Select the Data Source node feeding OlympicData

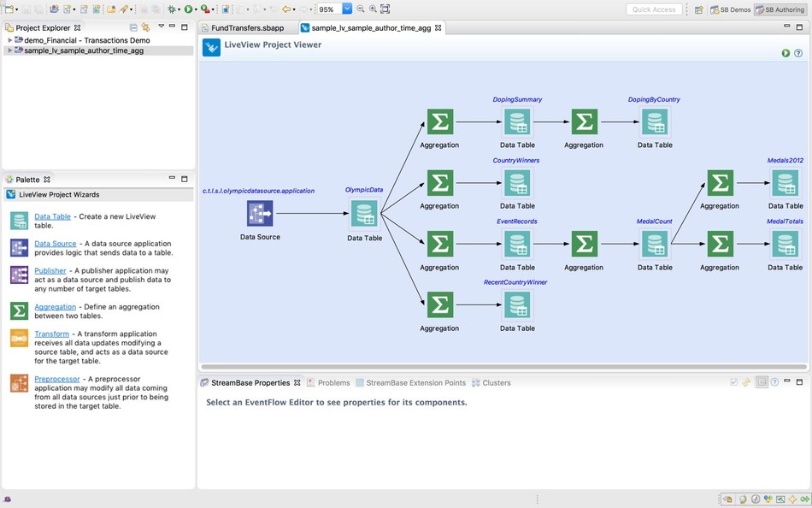point(260,212)
